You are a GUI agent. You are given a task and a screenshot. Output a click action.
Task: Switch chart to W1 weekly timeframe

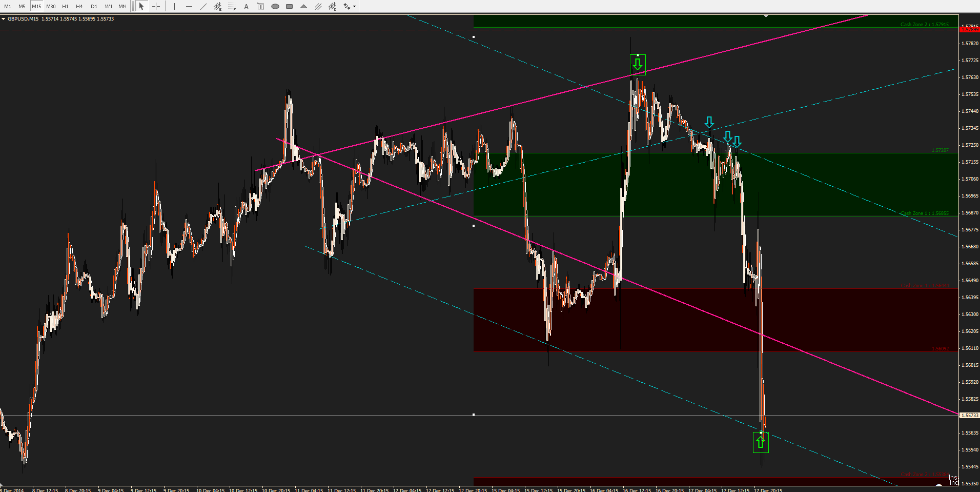109,6
